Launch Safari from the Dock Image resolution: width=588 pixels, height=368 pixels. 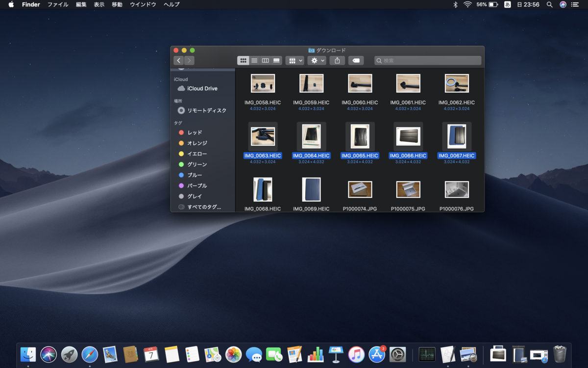click(90, 354)
